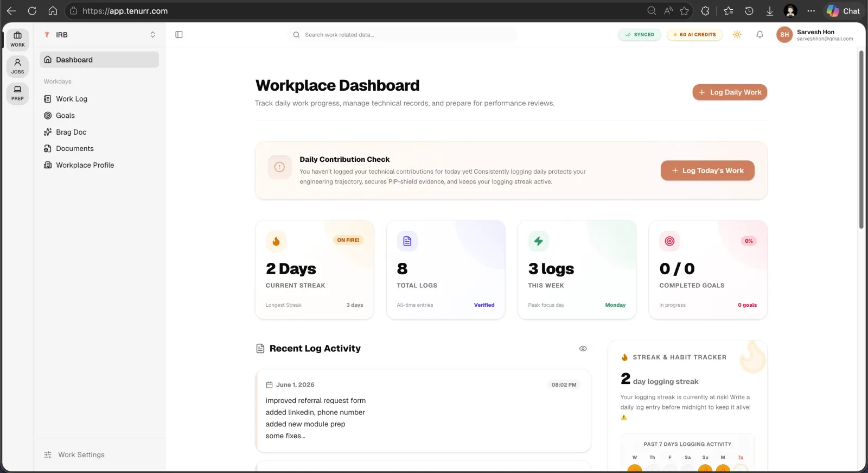The width and height of the screenshot is (868, 473).
Task: Open the JOBS section in left rail
Action: (17, 66)
